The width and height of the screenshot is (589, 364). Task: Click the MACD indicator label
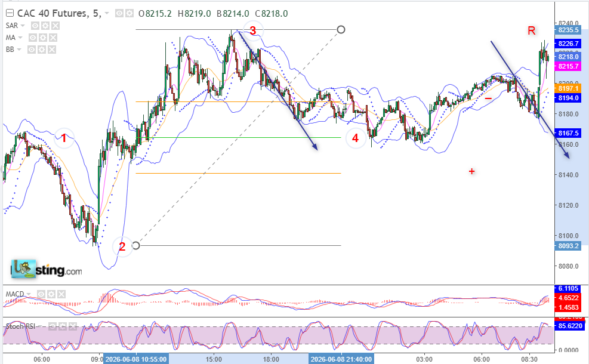coord(15,294)
